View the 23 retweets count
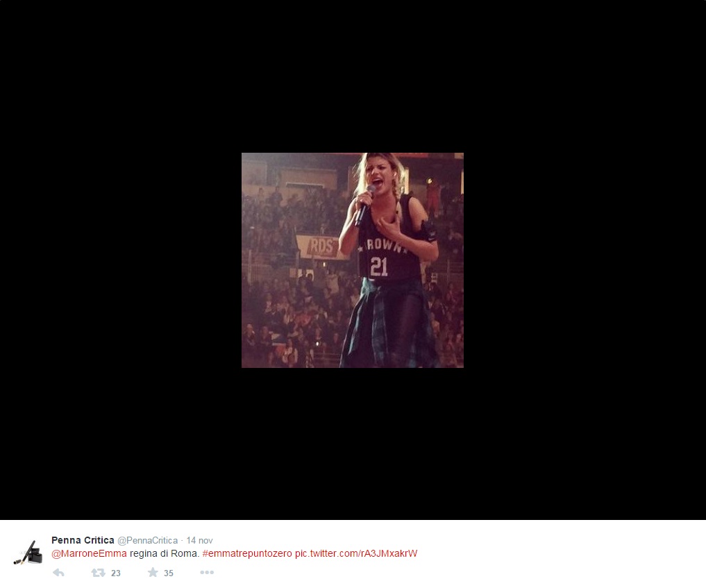Viewport: 706px width, 588px height. pos(116,573)
